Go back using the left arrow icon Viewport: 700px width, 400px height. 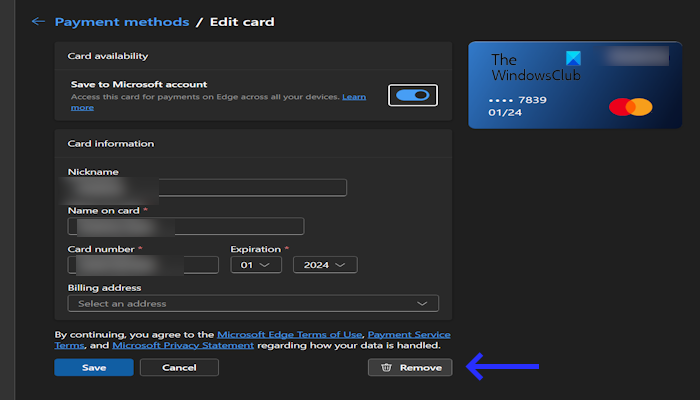coord(38,21)
